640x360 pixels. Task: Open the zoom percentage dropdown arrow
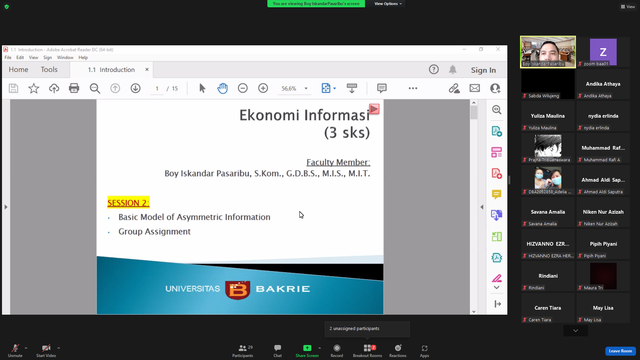(x=306, y=89)
